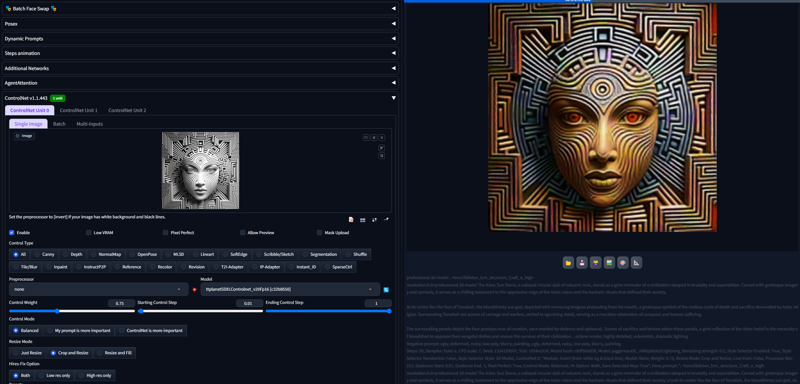Viewport: 800px width, 384px height.
Task: Expand the Steps animation section
Action: click(x=200, y=53)
